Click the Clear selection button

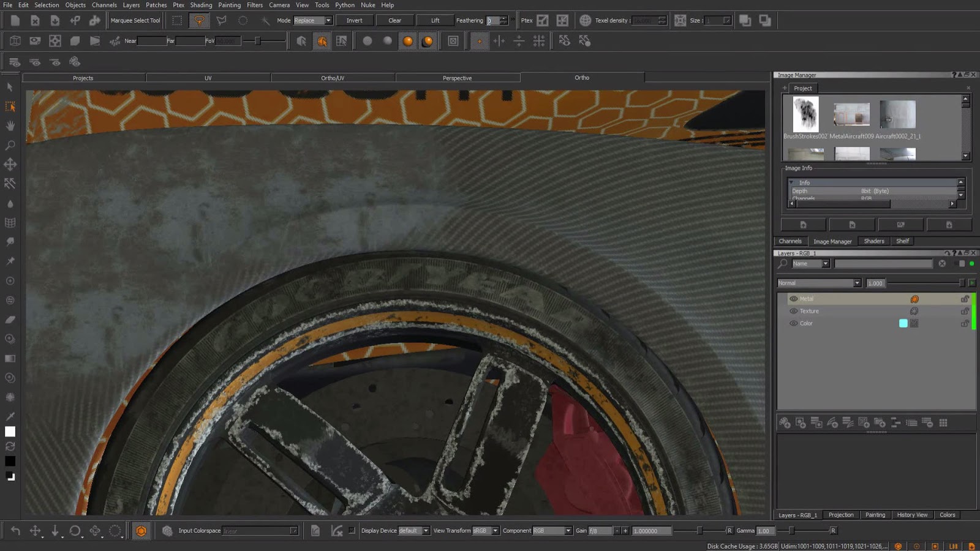[x=394, y=20]
